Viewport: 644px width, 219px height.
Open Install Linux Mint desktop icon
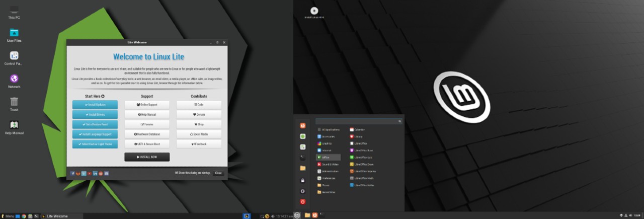click(x=314, y=13)
